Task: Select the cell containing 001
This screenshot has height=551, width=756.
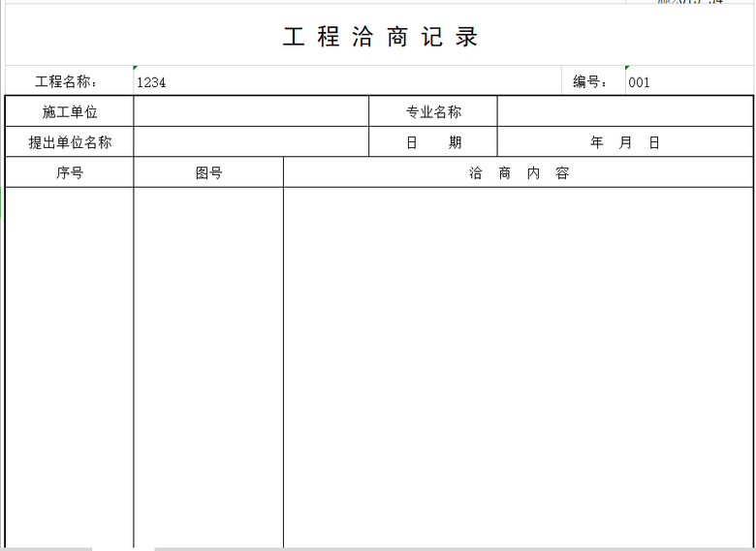Action: pyautogui.click(x=688, y=82)
